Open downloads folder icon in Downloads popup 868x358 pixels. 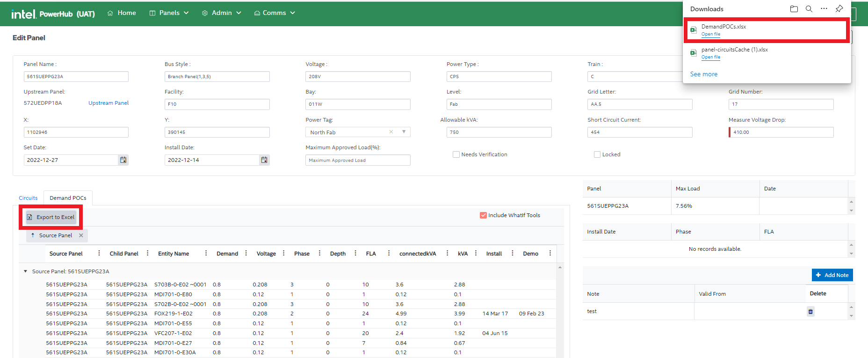pyautogui.click(x=794, y=9)
